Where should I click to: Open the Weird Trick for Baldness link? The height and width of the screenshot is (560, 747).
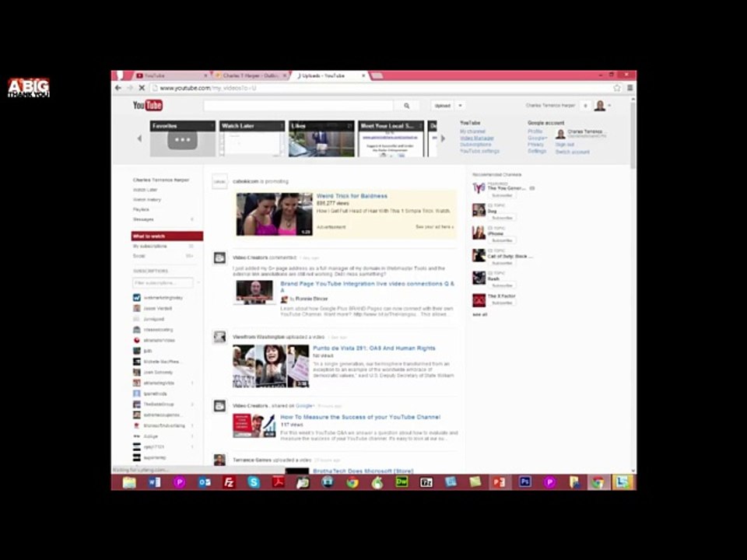coord(352,196)
